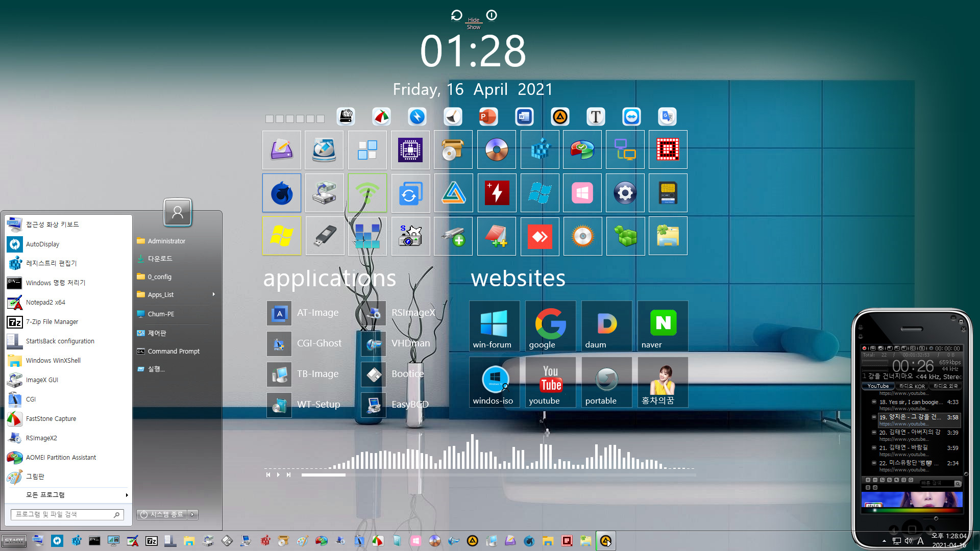Switch to YouTube tab in player
This screenshot has width=980, height=551.
878,386
